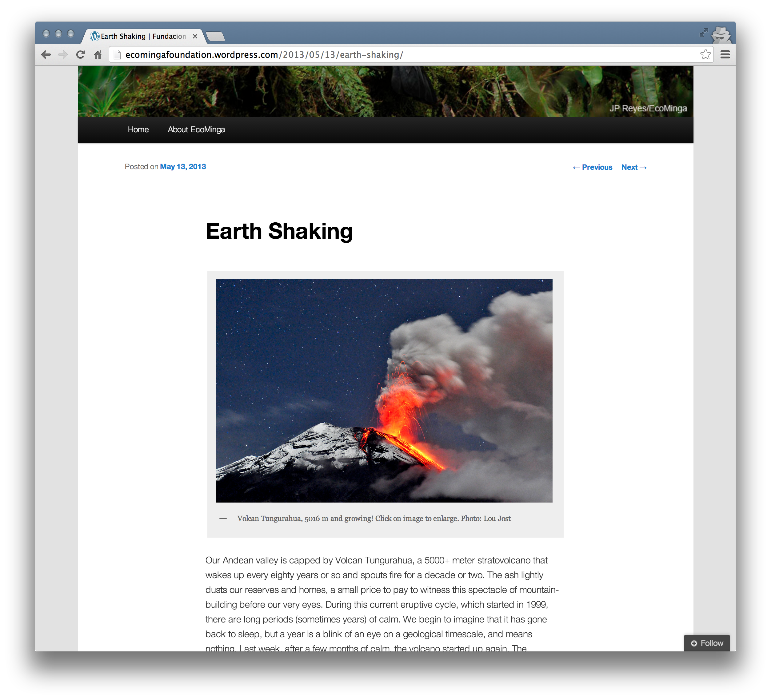Image resolution: width=771 pixels, height=700 pixels.
Task: Open a new tab
Action: click(x=215, y=37)
